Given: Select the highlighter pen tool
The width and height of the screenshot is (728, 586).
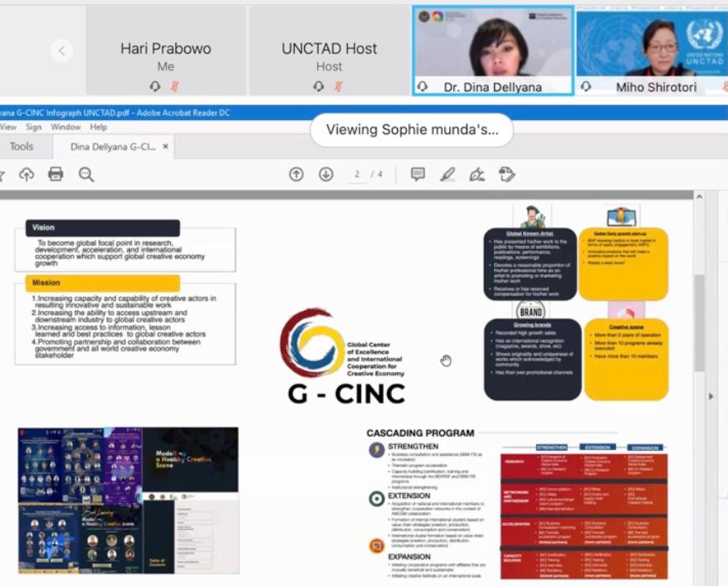Looking at the screenshot, I should pyautogui.click(x=447, y=174).
